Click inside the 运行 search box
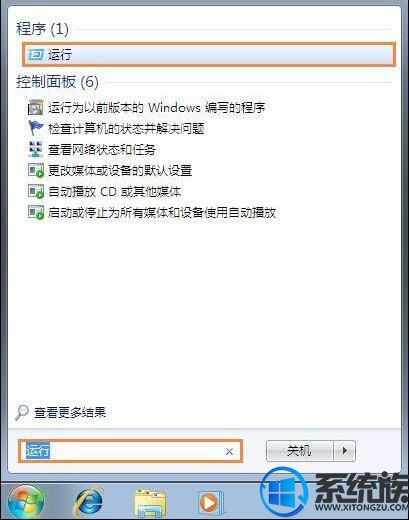The width and height of the screenshot is (409, 520). (x=130, y=451)
